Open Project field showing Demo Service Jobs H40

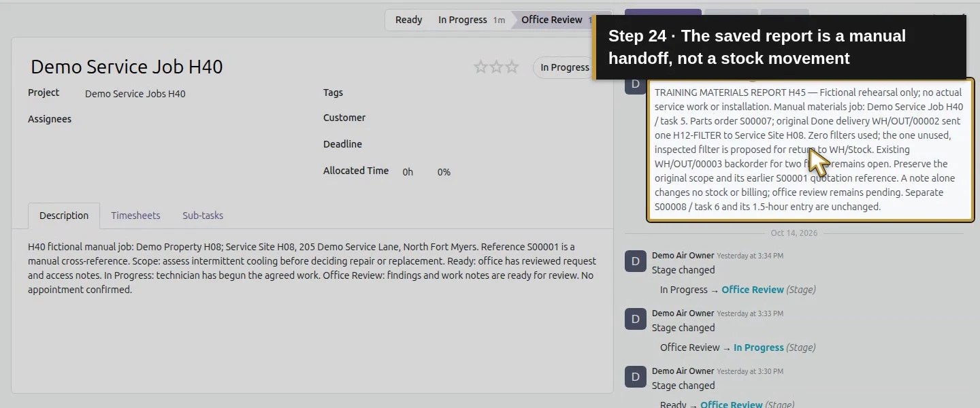[135, 94]
